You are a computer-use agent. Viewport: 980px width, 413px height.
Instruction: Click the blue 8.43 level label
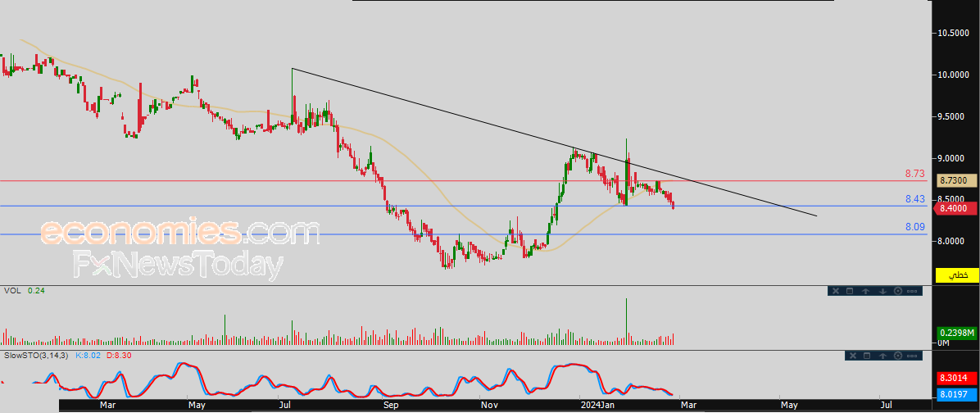point(914,199)
